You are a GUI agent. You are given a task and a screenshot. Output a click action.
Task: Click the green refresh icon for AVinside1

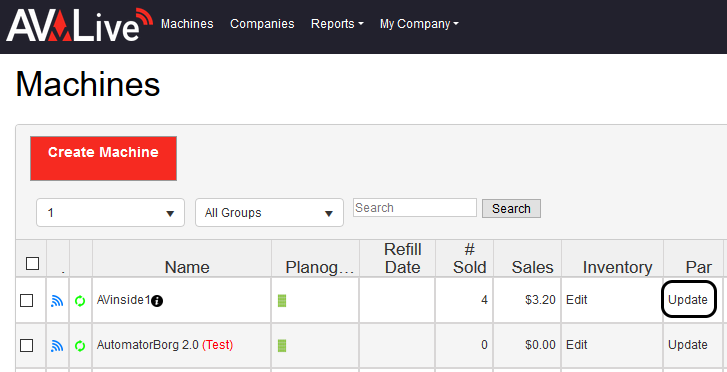pyautogui.click(x=80, y=301)
